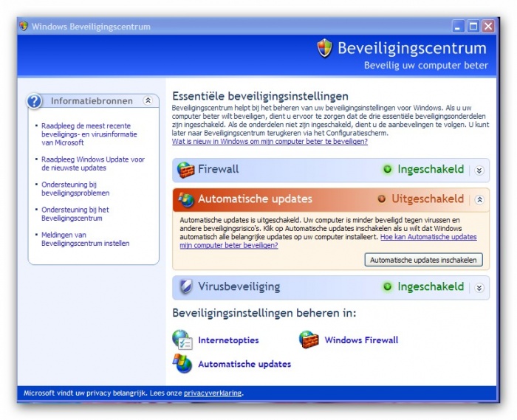Open 'Ondersteuning bij het Beveiligingscentrum' link
The height and width of the screenshot is (420, 517).
pos(75,214)
